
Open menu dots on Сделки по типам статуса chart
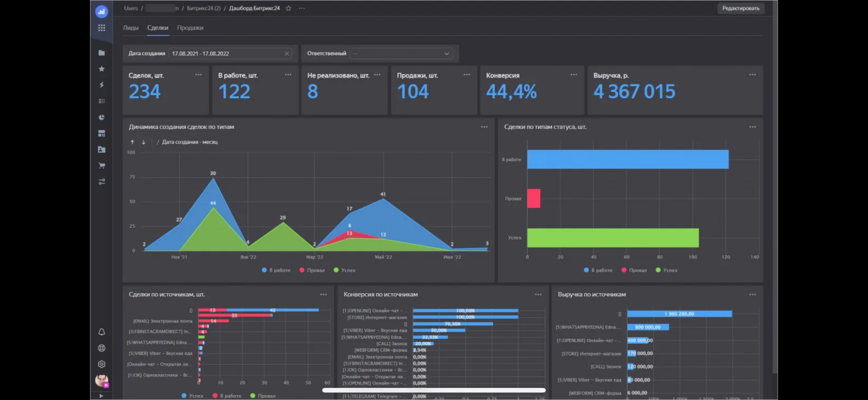coord(753,127)
